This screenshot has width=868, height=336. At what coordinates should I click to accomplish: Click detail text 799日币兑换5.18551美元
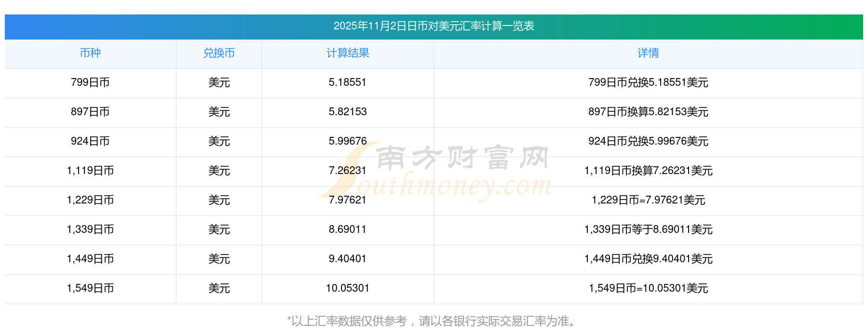[648, 82]
